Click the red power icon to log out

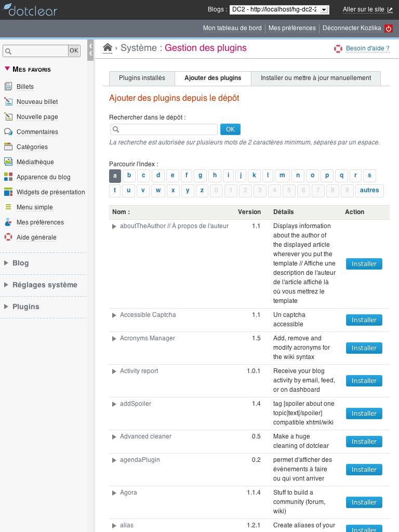click(389, 29)
